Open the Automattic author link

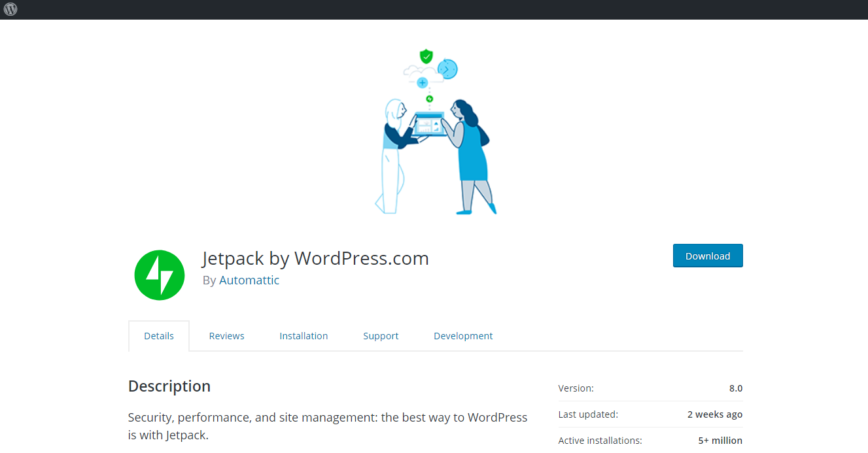click(x=249, y=280)
